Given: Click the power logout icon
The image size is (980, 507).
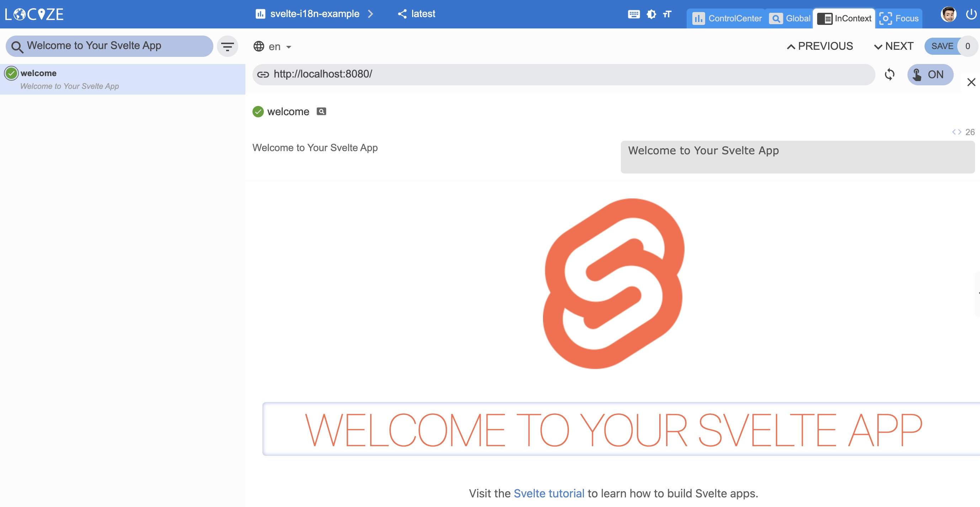Looking at the screenshot, I should [970, 15].
